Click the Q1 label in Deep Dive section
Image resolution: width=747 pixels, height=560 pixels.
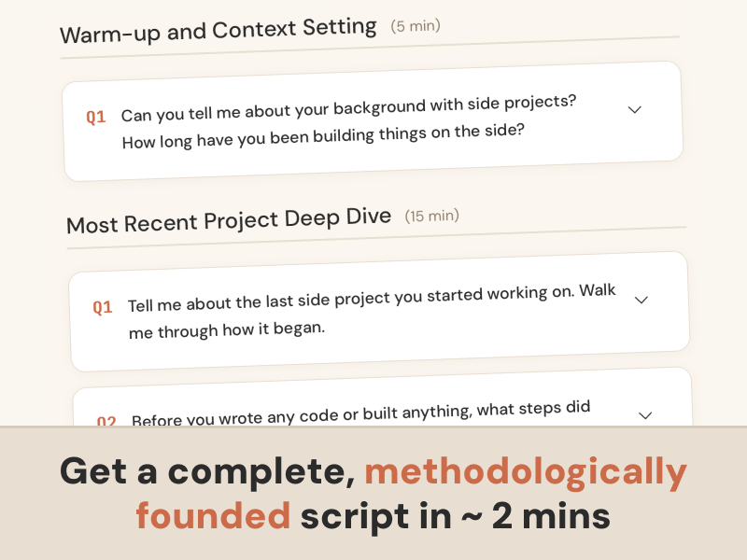[103, 307]
